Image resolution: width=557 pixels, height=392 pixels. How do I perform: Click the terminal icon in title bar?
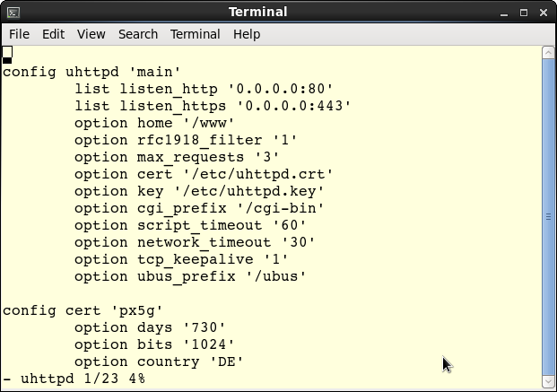pos(13,13)
